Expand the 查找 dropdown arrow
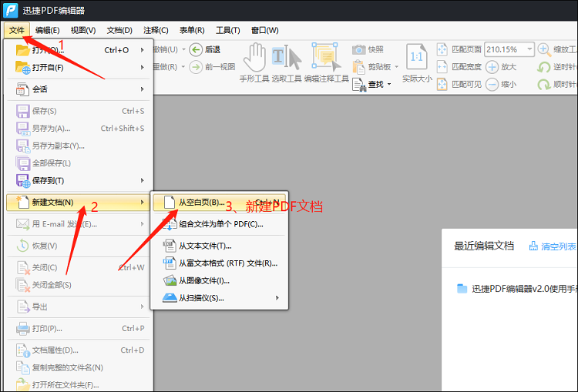This screenshot has width=578, height=392. coord(389,85)
